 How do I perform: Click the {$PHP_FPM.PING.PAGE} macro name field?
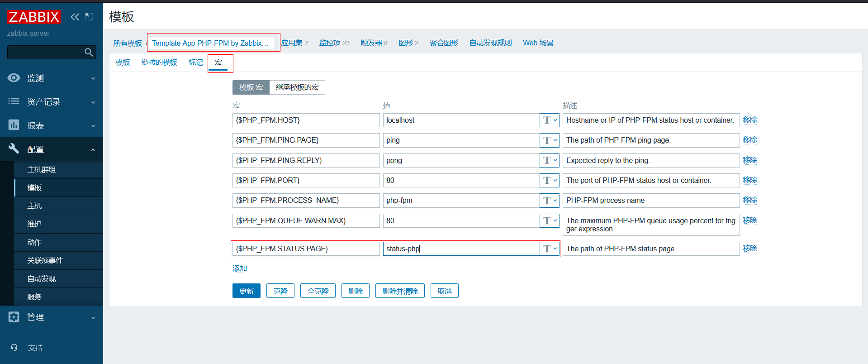click(x=306, y=140)
